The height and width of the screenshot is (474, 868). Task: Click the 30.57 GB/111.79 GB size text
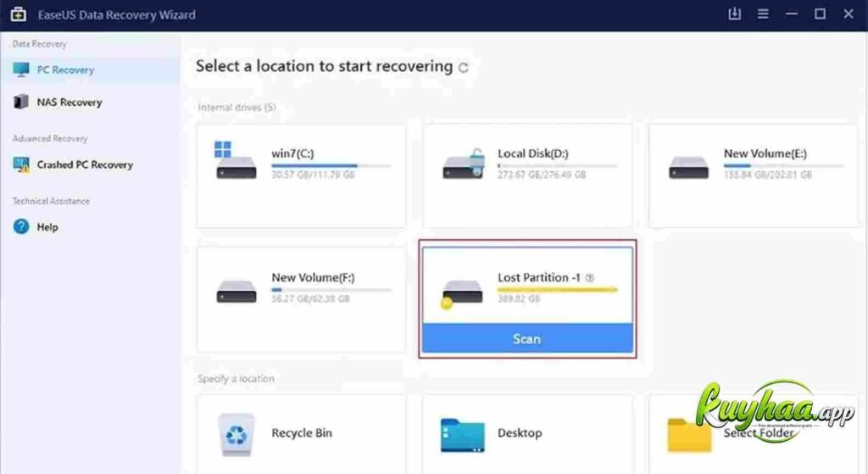[x=313, y=175]
